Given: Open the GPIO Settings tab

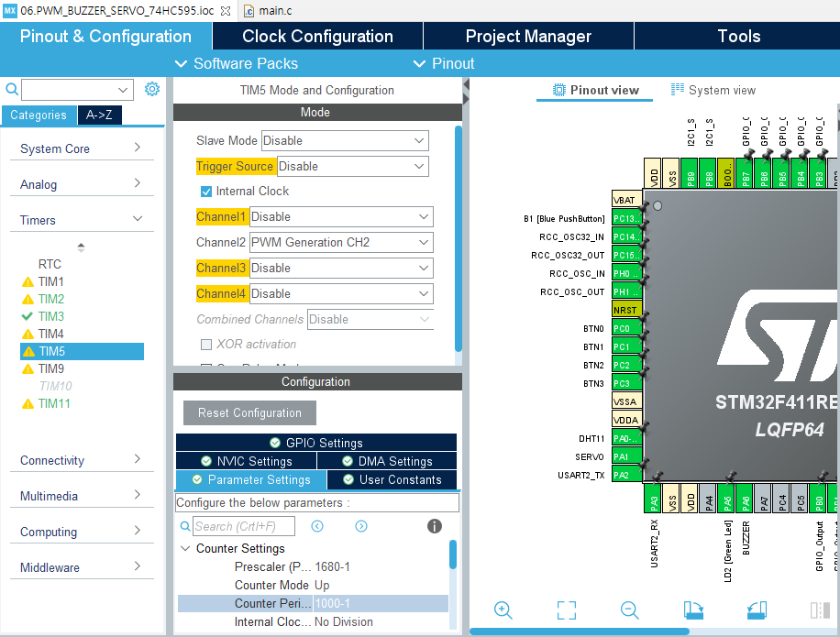Looking at the screenshot, I should (x=316, y=443).
